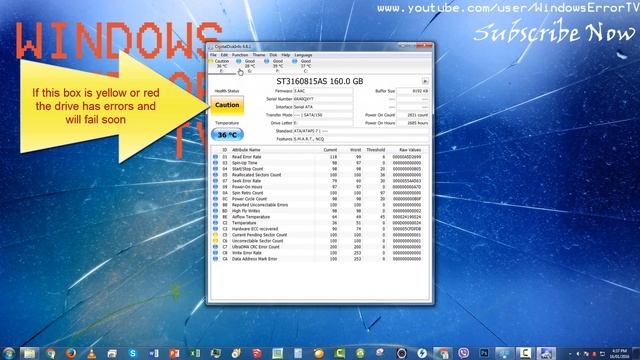Open PowerPoint from the taskbar
Image resolution: width=640 pixels, height=360 pixels.
174,353
